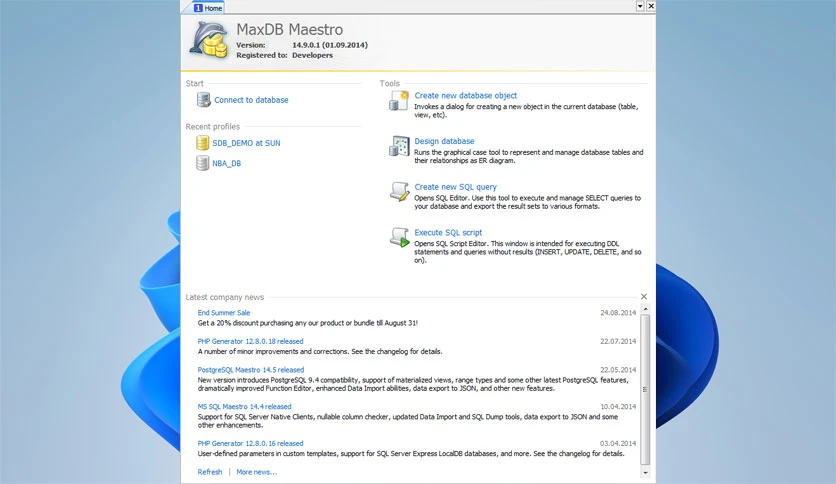Open the Design database link
Viewport: 836px width, 484px height.
tap(444, 141)
